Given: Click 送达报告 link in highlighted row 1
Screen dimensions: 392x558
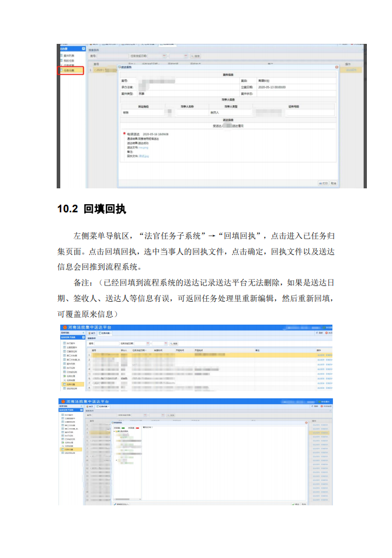Looking at the screenshot, I should (x=320, y=355).
